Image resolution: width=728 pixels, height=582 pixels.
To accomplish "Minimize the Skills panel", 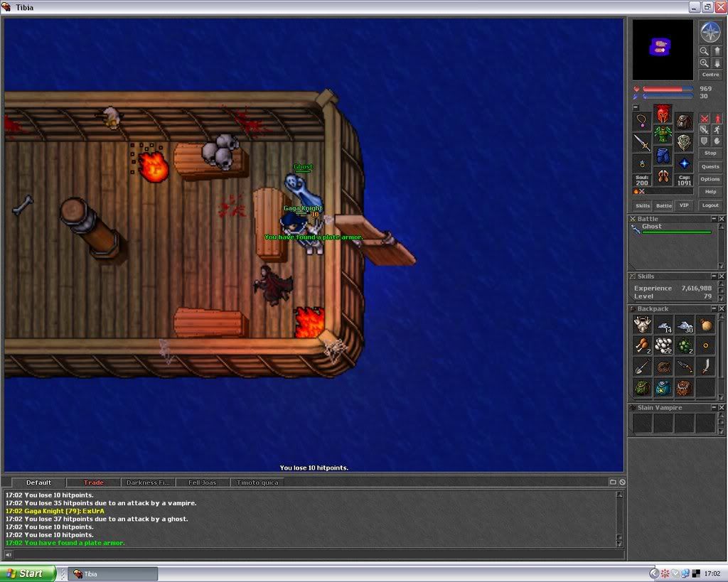I will pyautogui.click(x=714, y=276).
